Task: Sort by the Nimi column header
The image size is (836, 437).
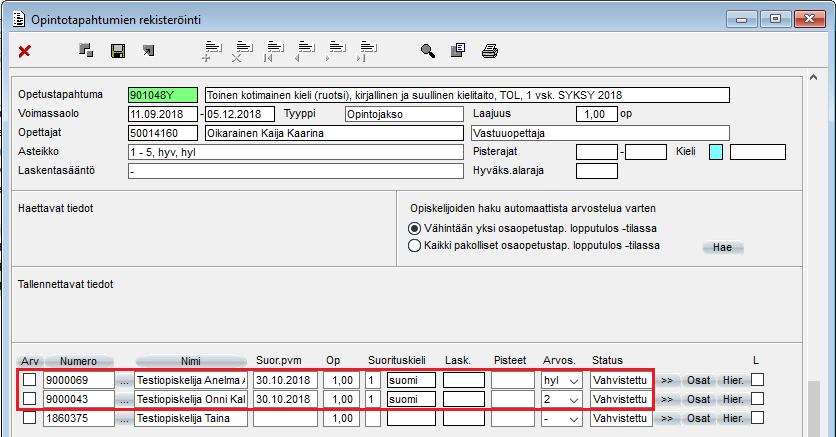Action: 190,361
